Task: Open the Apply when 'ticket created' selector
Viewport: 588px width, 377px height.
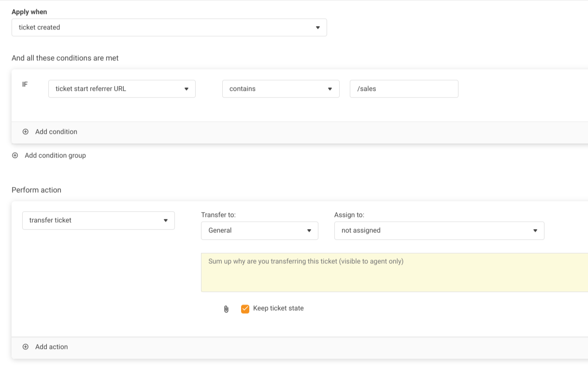Action: (169, 28)
